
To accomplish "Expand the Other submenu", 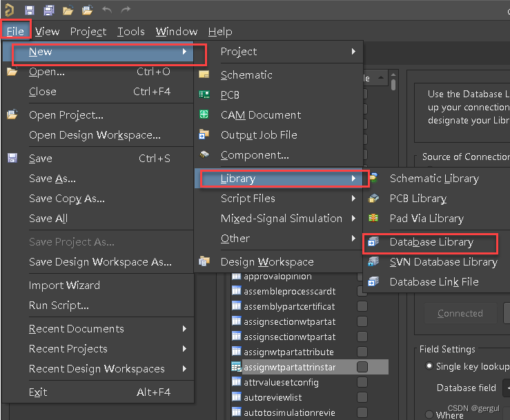I will coord(279,239).
